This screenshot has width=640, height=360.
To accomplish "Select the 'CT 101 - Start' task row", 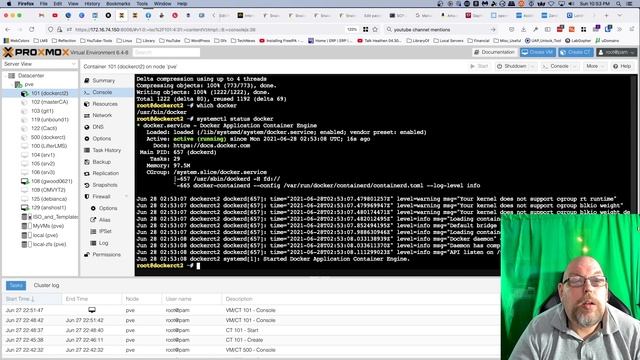I will point(251,330).
